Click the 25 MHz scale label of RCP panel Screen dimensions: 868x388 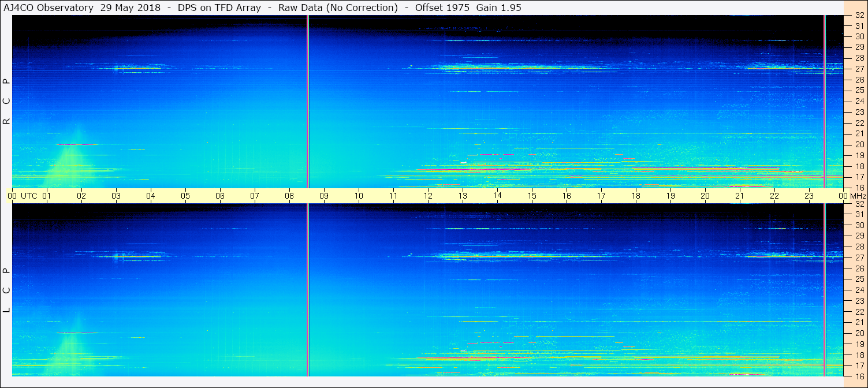tap(859, 90)
